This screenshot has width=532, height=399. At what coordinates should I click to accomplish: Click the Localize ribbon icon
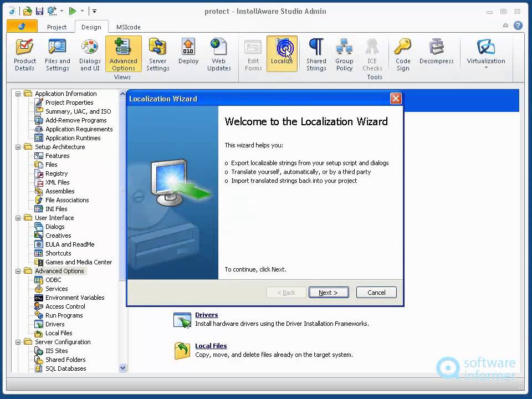pyautogui.click(x=282, y=54)
